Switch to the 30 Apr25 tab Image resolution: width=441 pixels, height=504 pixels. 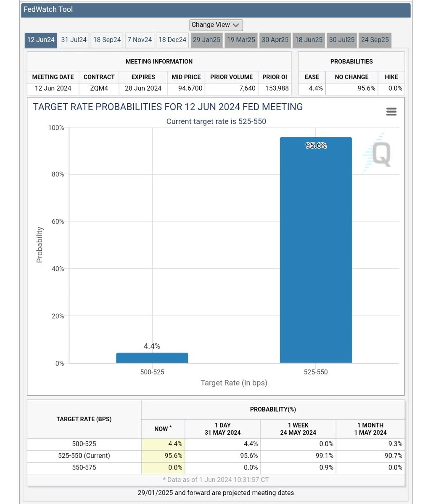[x=275, y=40]
